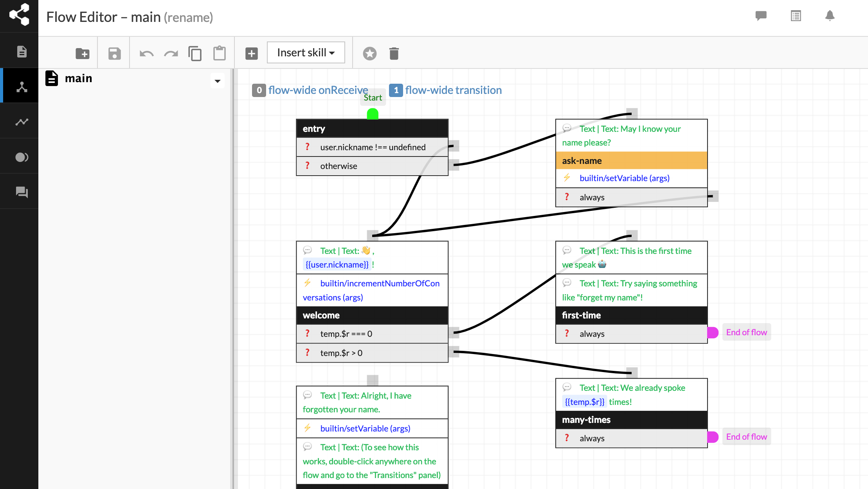868x489 pixels.
Task: Select the content files icon in the sidebar
Action: 22,51
